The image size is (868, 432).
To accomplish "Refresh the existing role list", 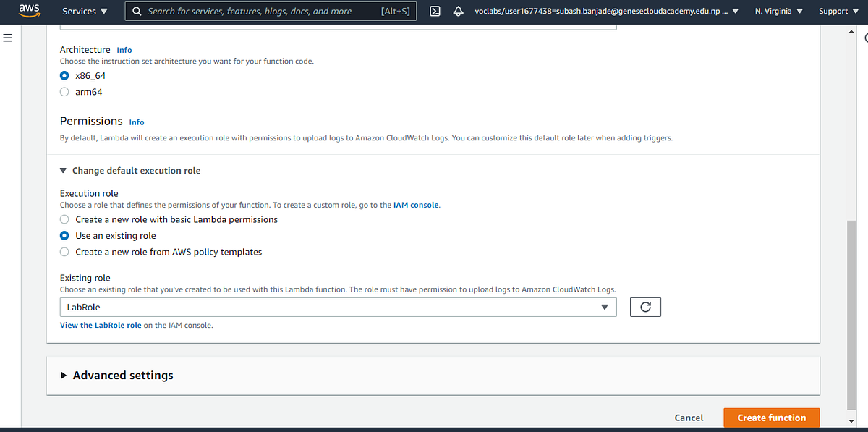I will point(644,307).
